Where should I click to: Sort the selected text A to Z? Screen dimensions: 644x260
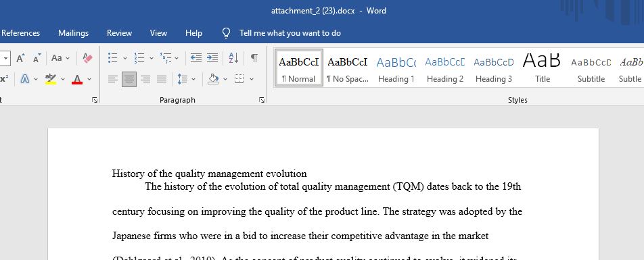233,58
